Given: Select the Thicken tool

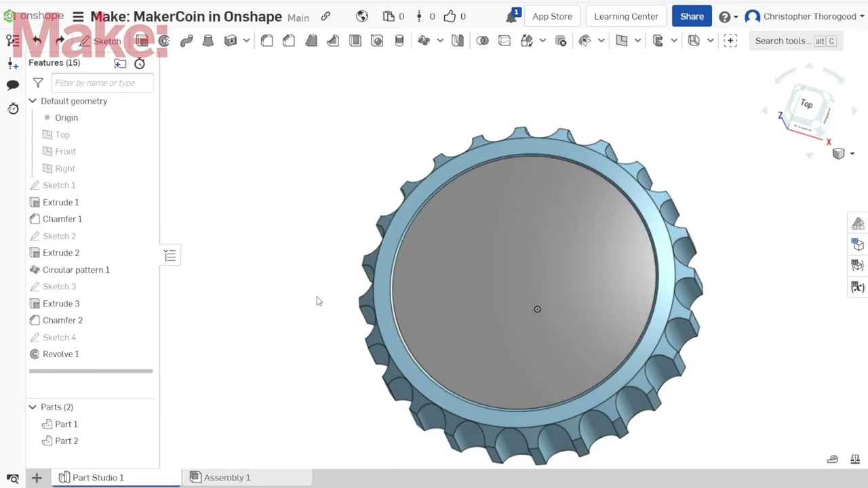Looking at the screenshot, I should tap(231, 41).
